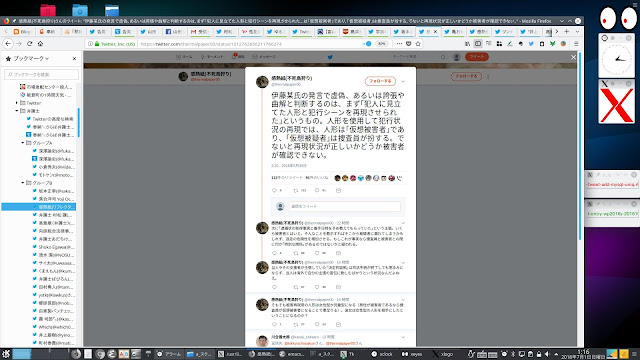Collapse the グループA bookmark folder
This screenshot has height=360, width=640.
click(x=23, y=143)
